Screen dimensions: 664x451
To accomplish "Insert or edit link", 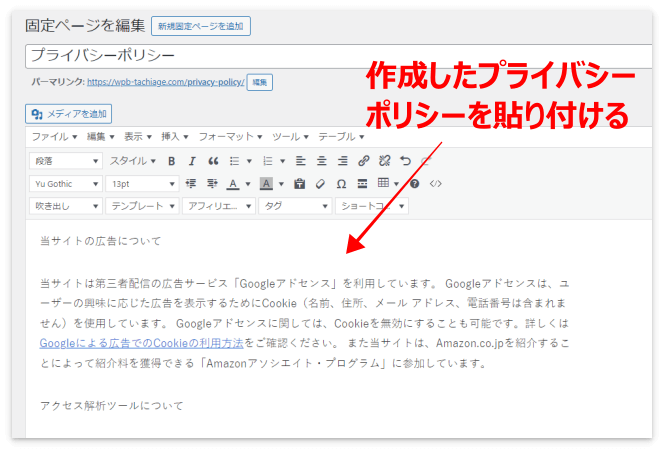I will [364, 161].
